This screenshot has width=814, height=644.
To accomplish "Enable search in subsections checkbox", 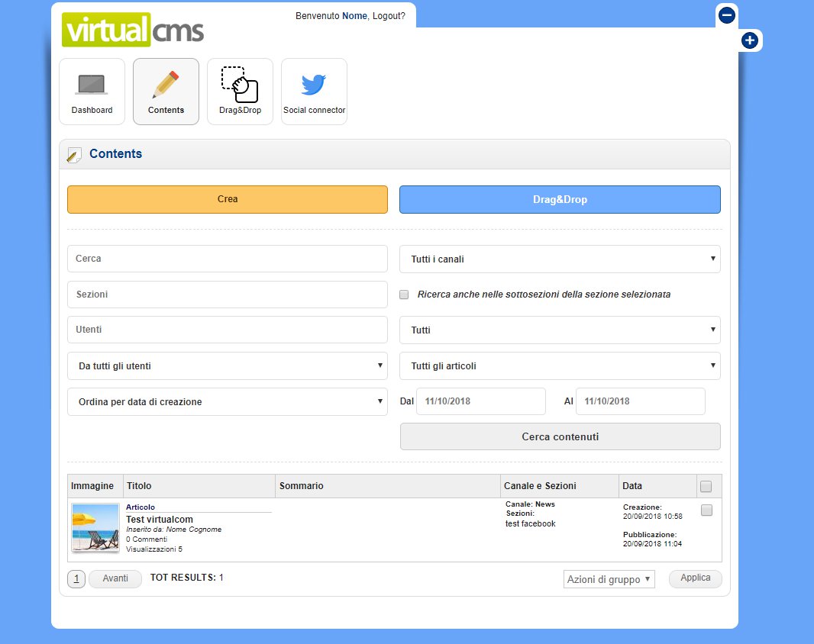I will [x=405, y=295].
